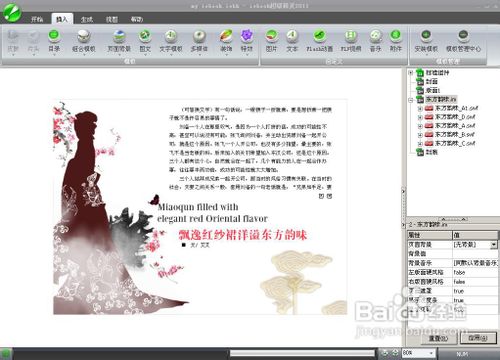Click the 重置 (Reset) button
500x360 pixels.
coord(438,338)
